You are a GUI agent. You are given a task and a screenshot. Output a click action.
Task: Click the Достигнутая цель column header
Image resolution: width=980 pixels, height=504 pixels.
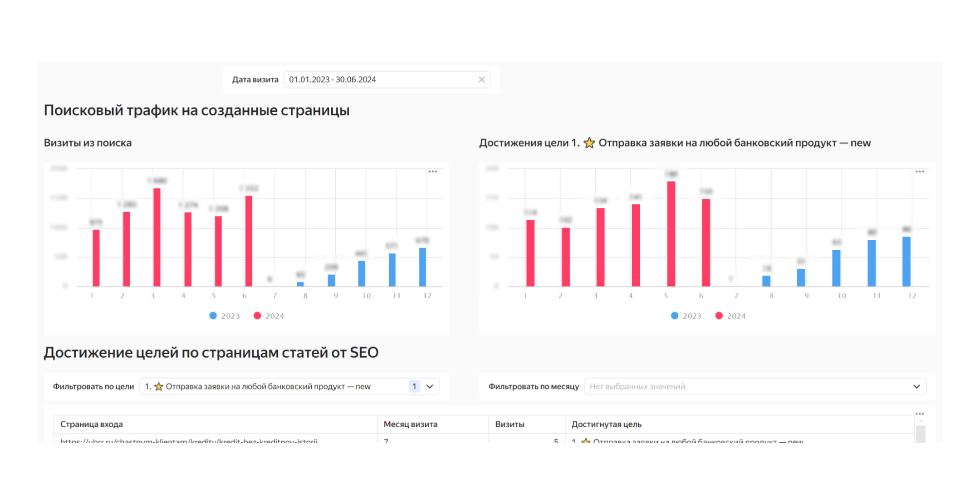606,424
